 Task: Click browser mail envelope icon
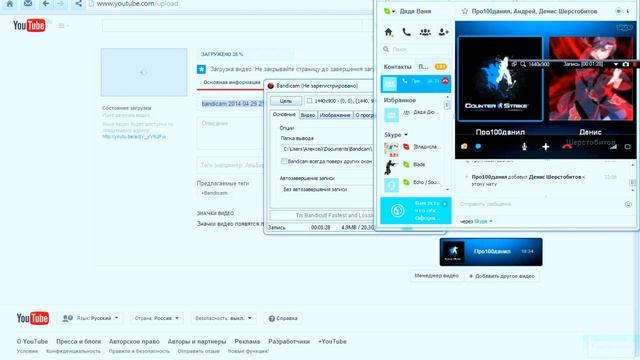28,4
